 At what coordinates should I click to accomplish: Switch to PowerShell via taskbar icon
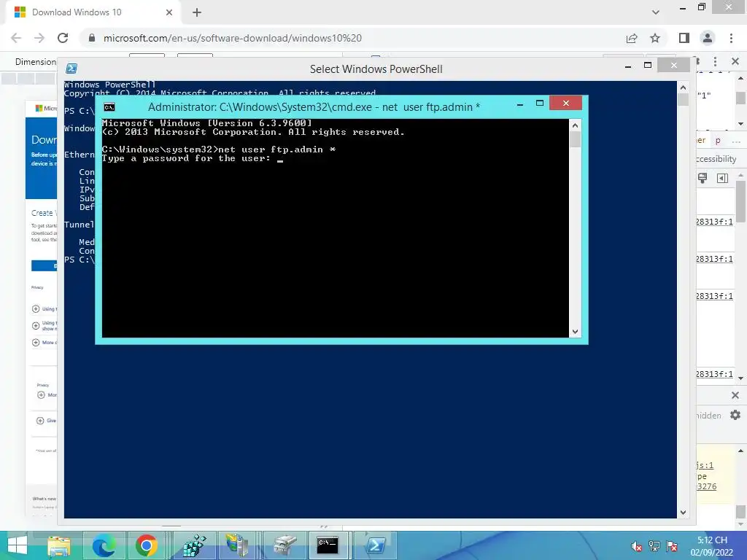(x=376, y=545)
